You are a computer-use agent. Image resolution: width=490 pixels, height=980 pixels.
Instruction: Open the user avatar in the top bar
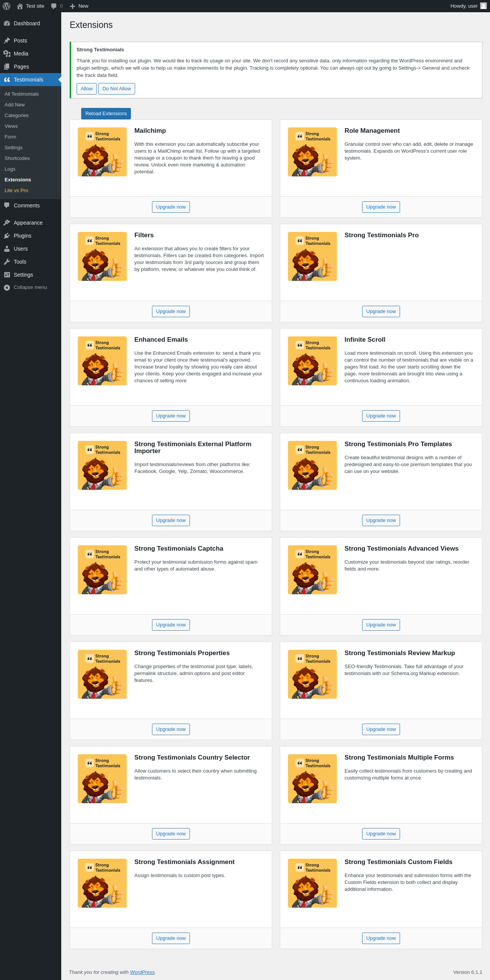click(483, 6)
